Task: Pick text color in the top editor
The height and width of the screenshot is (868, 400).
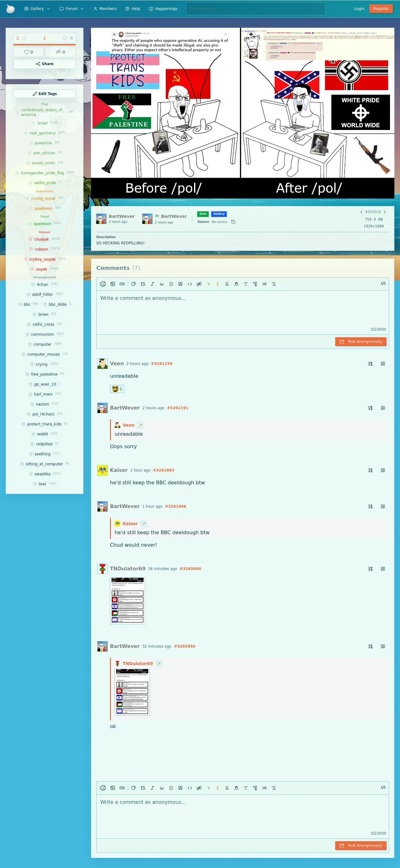Action: pos(236,284)
